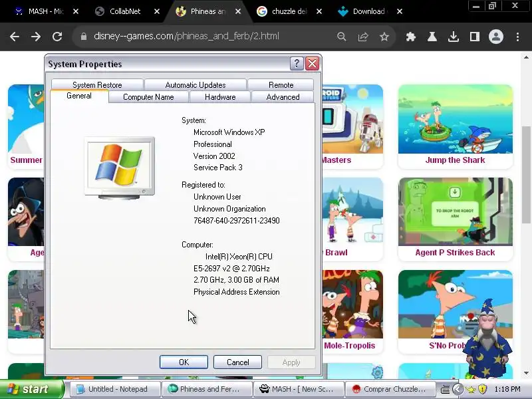
Task: Open the Chrome three-dot menu
Action: [517, 37]
